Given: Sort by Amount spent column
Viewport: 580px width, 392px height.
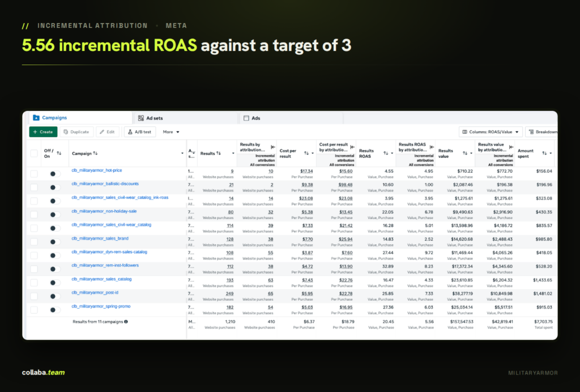Looking at the screenshot, I should click(x=544, y=153).
